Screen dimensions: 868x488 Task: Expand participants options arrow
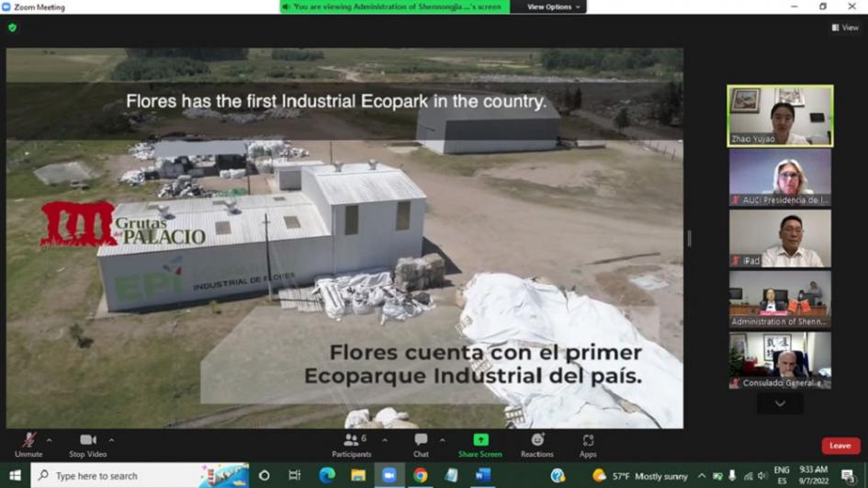pyautogui.click(x=385, y=440)
